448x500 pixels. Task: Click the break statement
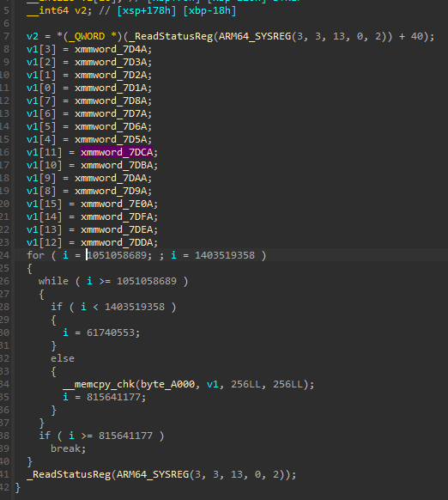(65, 448)
